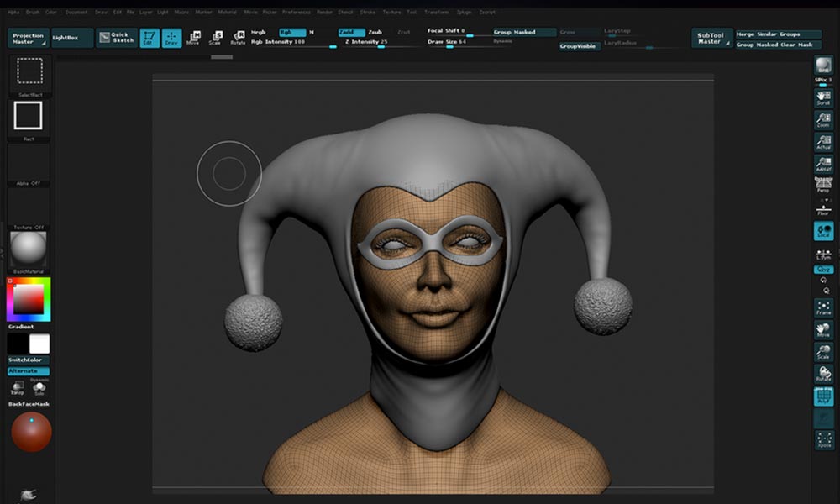
Task: Click GroupVisible button
Action: 579,46
